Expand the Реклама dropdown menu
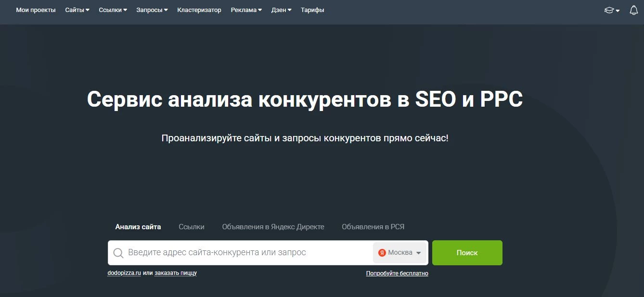644x297 pixels. [245, 10]
